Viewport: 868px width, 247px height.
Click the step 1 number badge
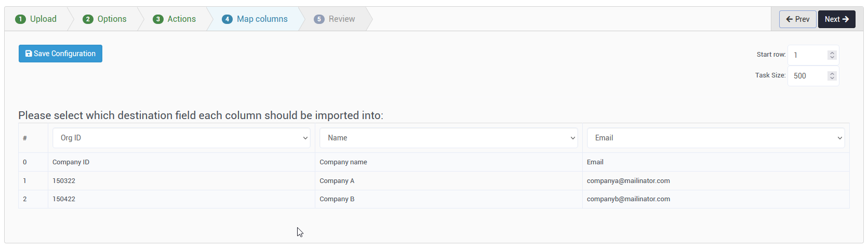[x=21, y=19]
